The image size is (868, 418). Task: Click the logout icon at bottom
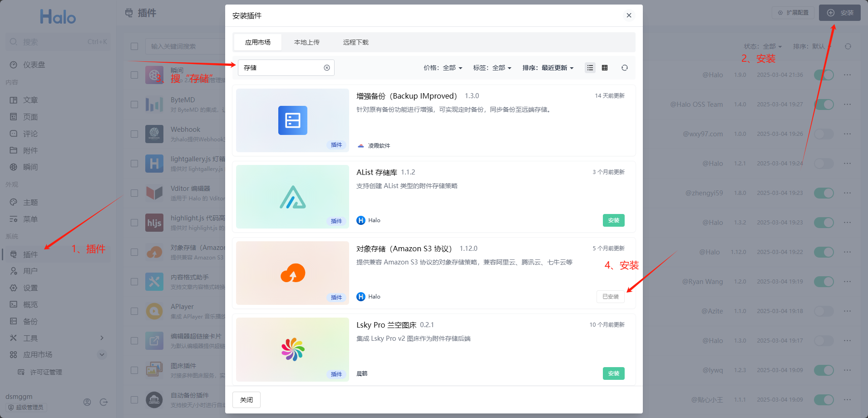coord(104,402)
